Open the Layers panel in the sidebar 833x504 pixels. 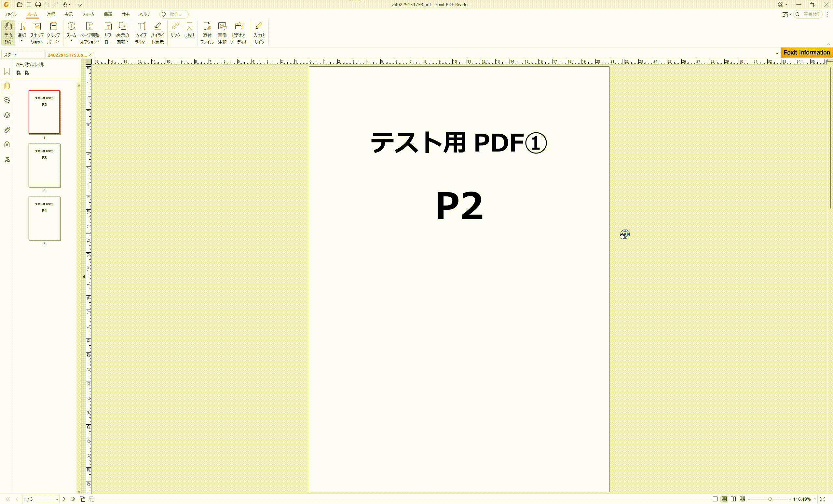[7, 115]
